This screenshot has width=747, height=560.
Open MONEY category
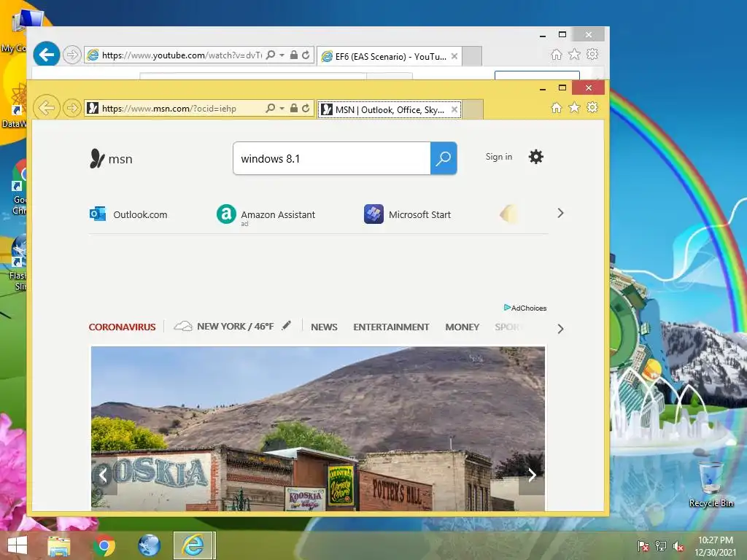point(462,327)
